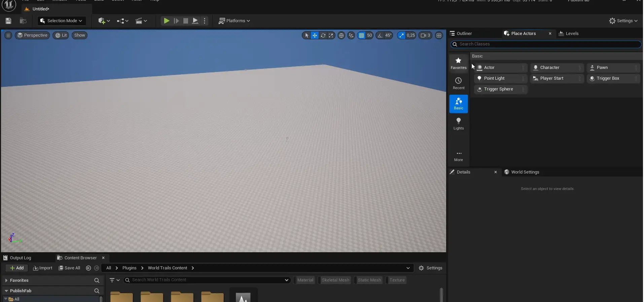
Task: Click the Skip/Advance frame button
Action: 176,21
